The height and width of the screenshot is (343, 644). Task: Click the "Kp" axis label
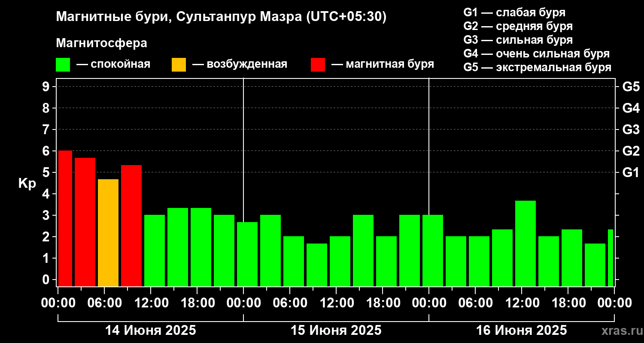(27, 184)
